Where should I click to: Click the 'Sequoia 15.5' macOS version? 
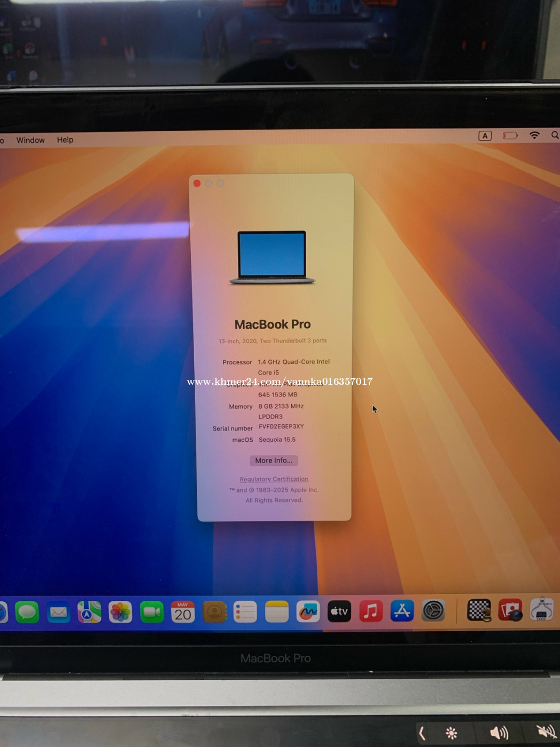click(277, 440)
